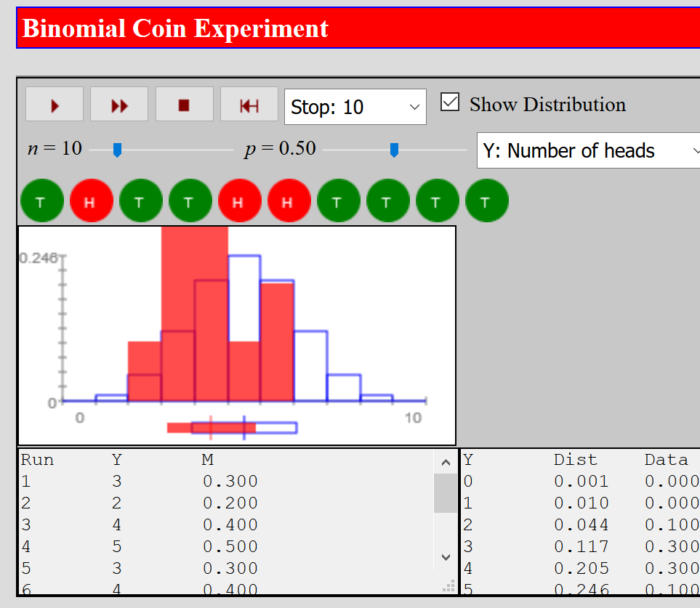Viewport: 700px width, 608px height.
Task: Click the Data column header
Action: click(x=666, y=460)
